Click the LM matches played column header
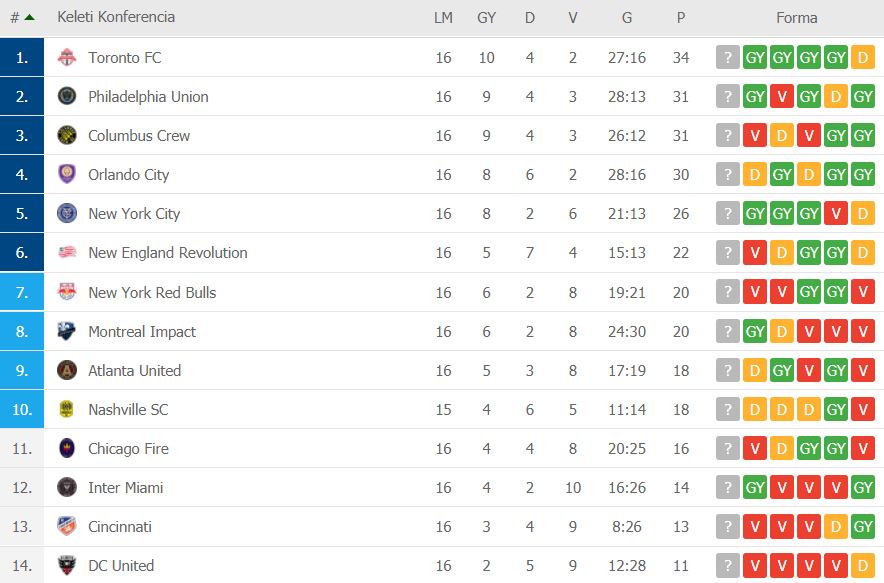The height and width of the screenshot is (583, 884). [443, 18]
